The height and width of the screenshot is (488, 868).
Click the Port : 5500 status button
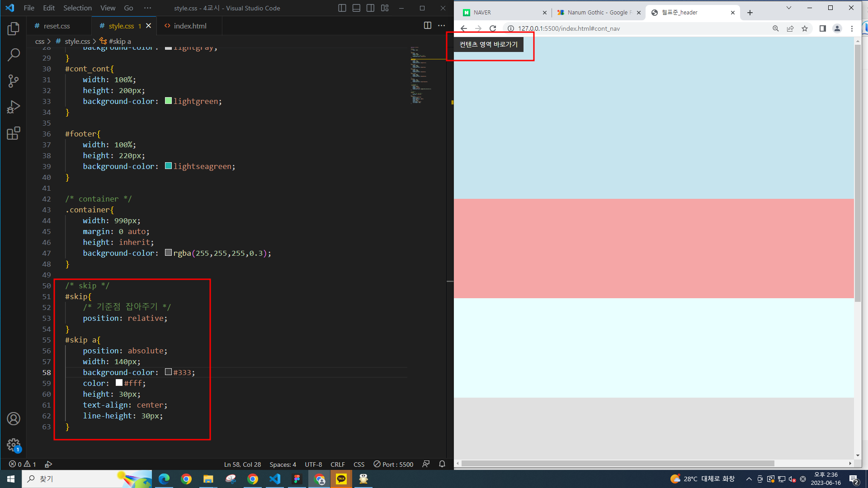pyautogui.click(x=393, y=465)
